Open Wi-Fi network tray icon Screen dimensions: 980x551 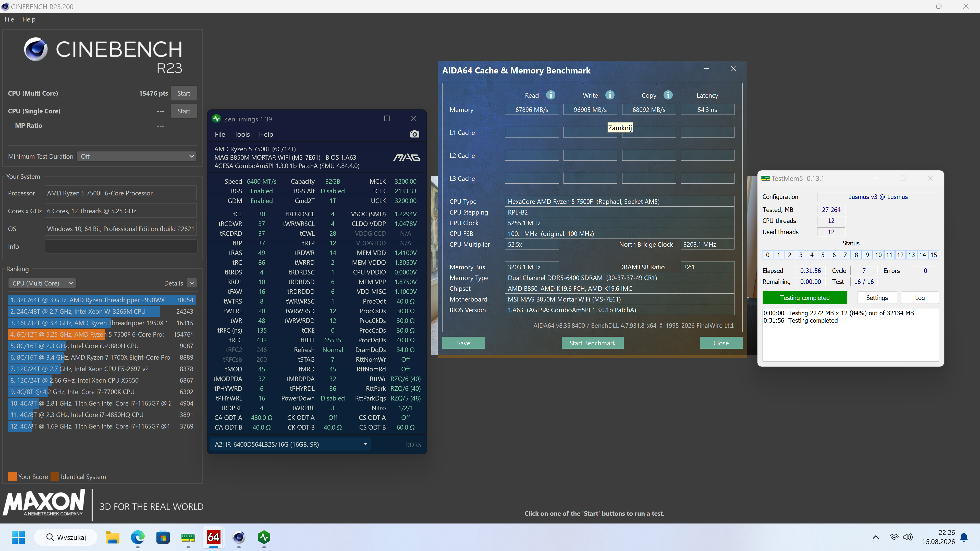point(894,537)
